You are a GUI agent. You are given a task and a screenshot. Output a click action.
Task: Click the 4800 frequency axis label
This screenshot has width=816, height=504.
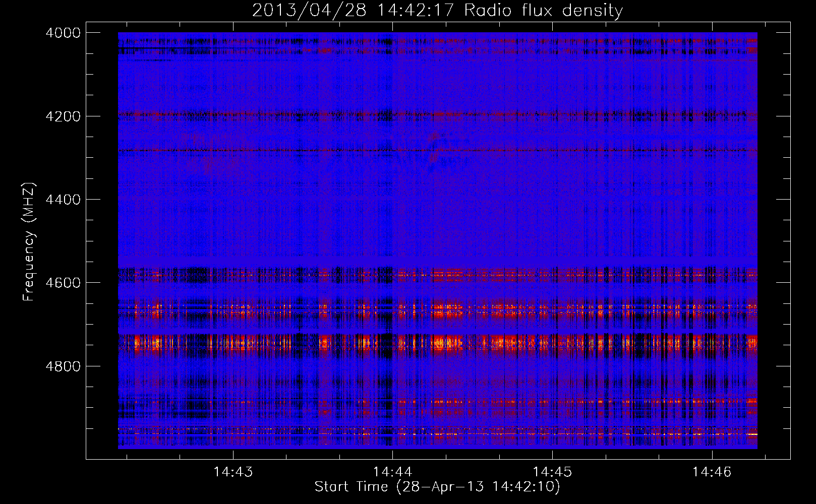pos(63,366)
